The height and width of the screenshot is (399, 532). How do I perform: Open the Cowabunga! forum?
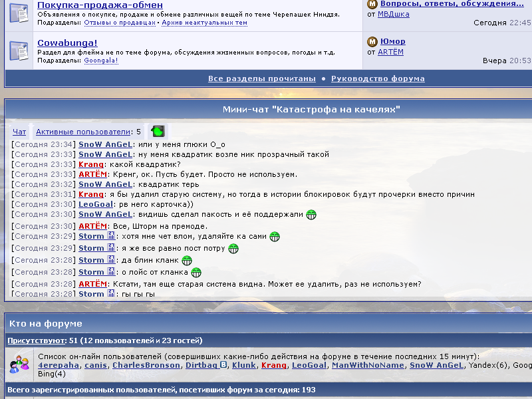(x=67, y=43)
